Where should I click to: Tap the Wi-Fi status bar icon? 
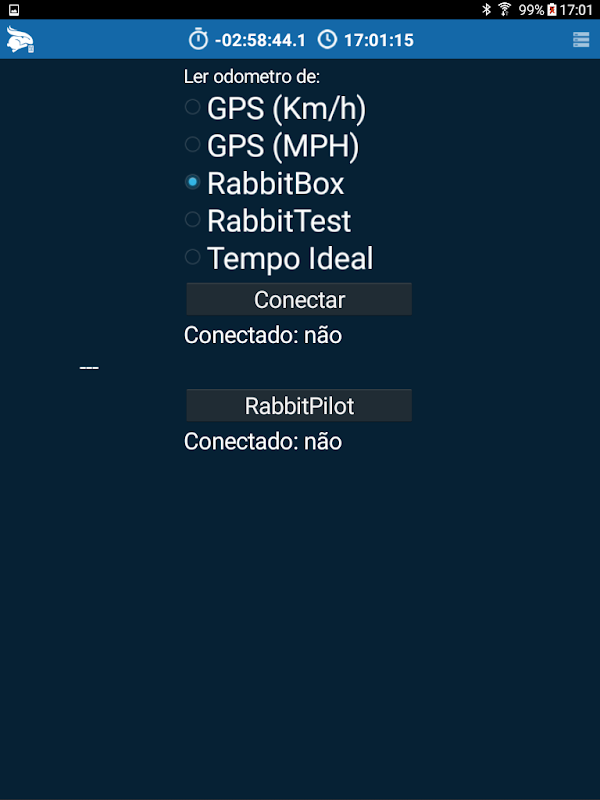(505, 9)
